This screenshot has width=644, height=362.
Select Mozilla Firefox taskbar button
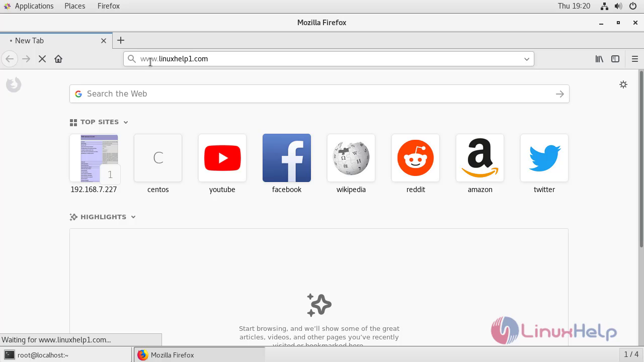coord(199,355)
